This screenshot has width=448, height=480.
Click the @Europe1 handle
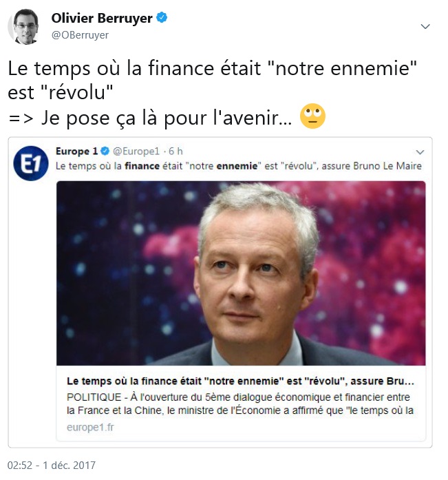coord(136,151)
